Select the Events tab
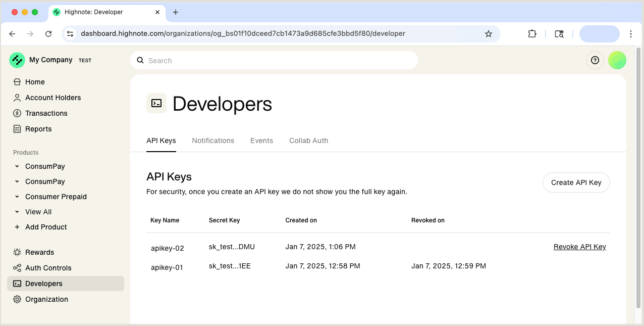Screen dimensions: 644x326 [x=261, y=141]
